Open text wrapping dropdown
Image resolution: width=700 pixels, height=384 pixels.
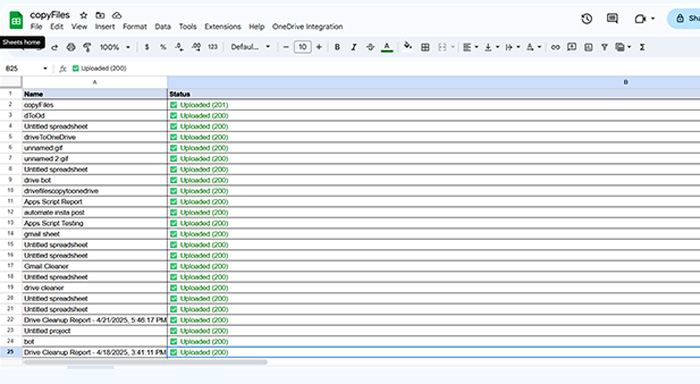[512, 47]
